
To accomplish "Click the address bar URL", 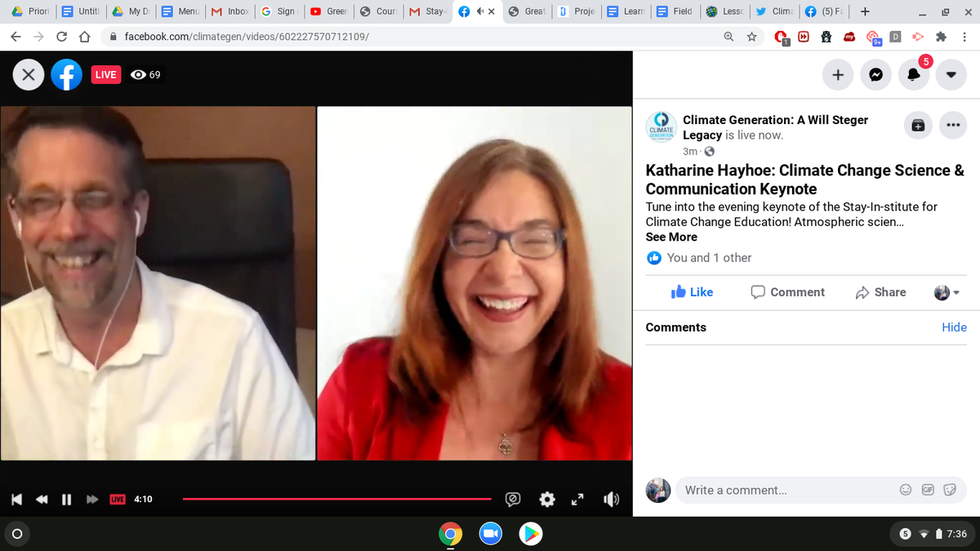I will point(246,37).
